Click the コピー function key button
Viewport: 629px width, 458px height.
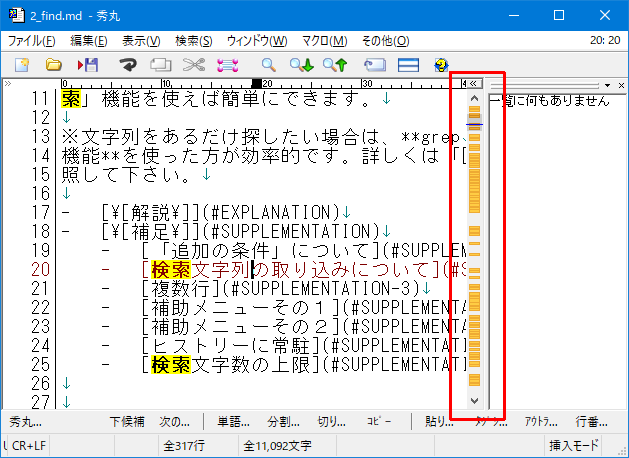pos(379,422)
